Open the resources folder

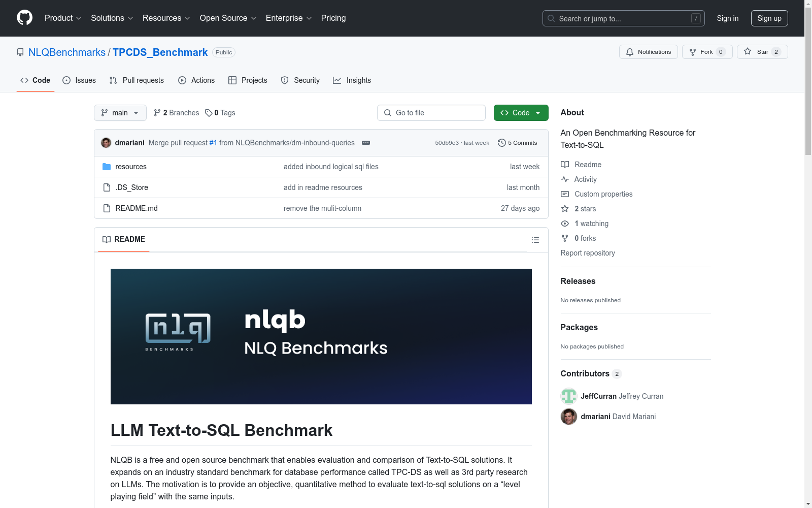point(131,167)
